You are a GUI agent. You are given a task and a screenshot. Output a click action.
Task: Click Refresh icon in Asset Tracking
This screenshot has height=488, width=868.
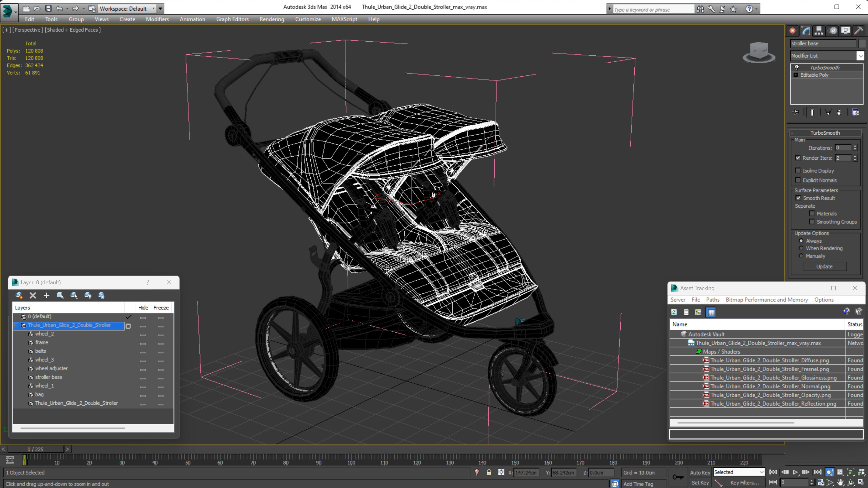coord(674,312)
